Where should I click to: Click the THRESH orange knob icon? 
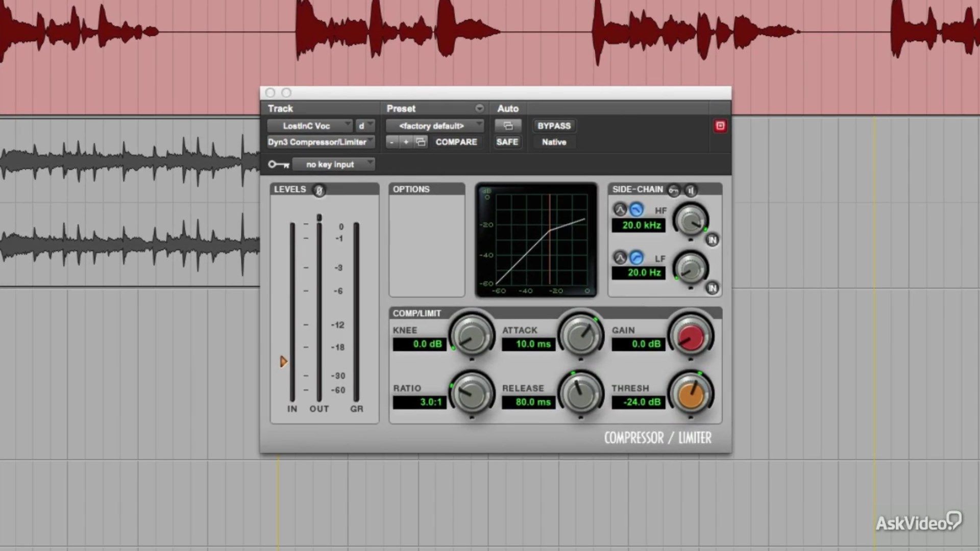pyautogui.click(x=690, y=394)
